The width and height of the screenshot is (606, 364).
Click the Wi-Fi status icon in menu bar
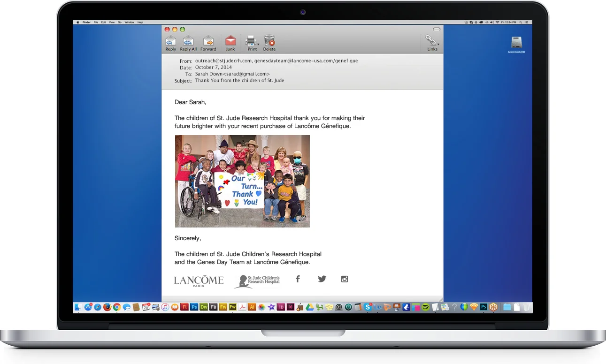click(498, 22)
